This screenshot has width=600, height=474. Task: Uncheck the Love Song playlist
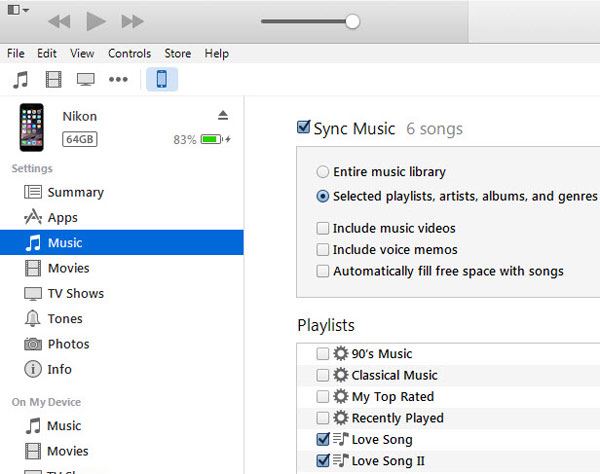pyautogui.click(x=323, y=439)
